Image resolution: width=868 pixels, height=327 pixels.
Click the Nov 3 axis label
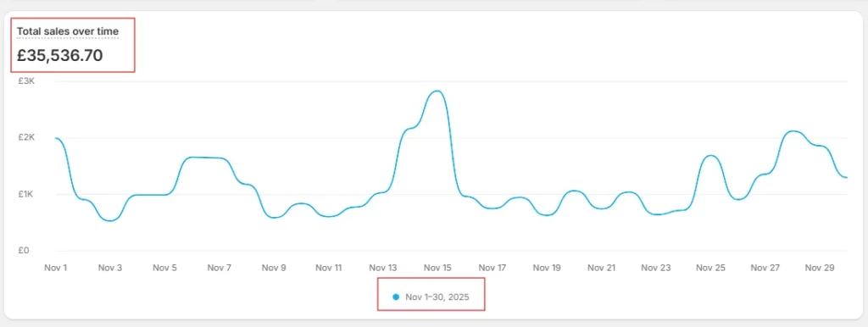point(109,268)
